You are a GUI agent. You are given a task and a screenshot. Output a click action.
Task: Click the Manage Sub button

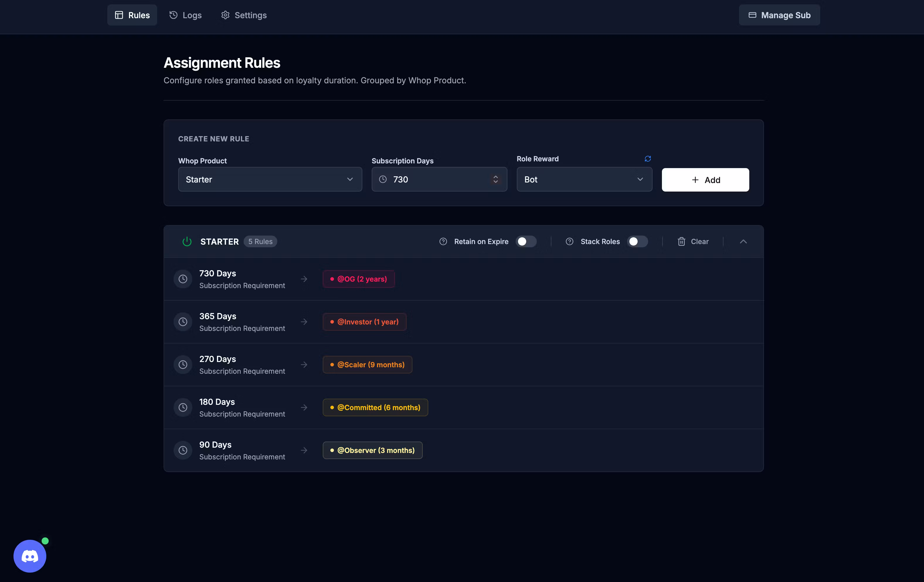[x=779, y=15]
